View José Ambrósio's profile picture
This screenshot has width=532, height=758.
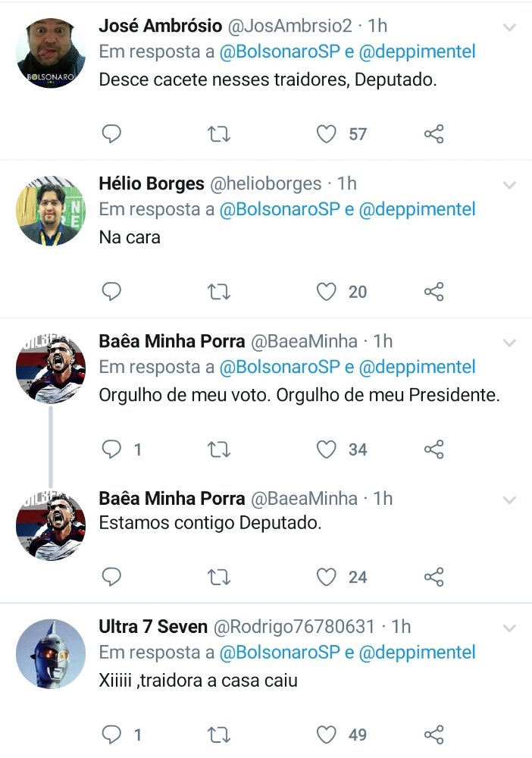coord(51,53)
